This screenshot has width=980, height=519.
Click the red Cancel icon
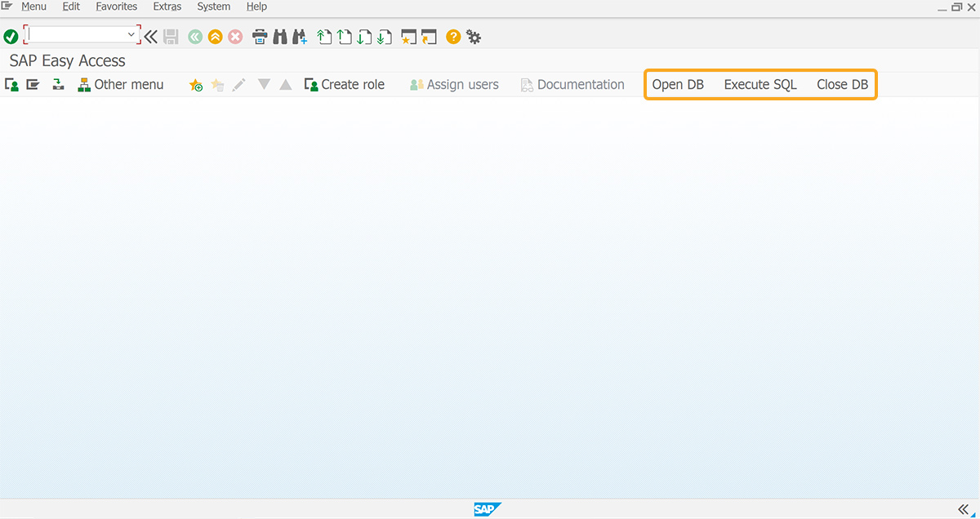pyautogui.click(x=235, y=37)
